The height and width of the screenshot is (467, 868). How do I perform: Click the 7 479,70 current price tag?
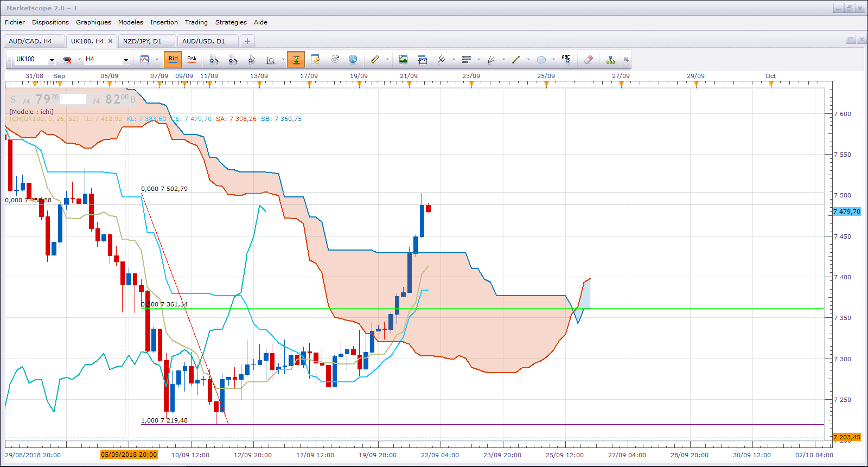tap(847, 212)
